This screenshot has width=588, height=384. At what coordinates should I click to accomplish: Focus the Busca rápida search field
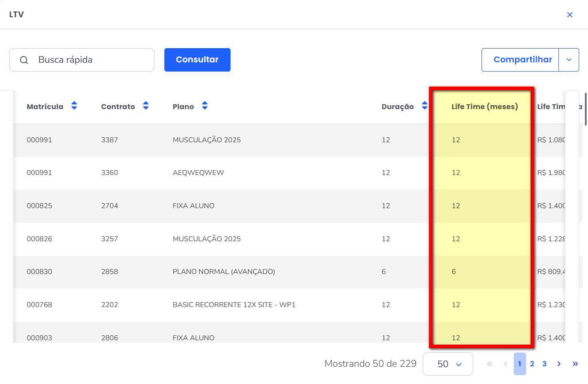pyautogui.click(x=93, y=60)
